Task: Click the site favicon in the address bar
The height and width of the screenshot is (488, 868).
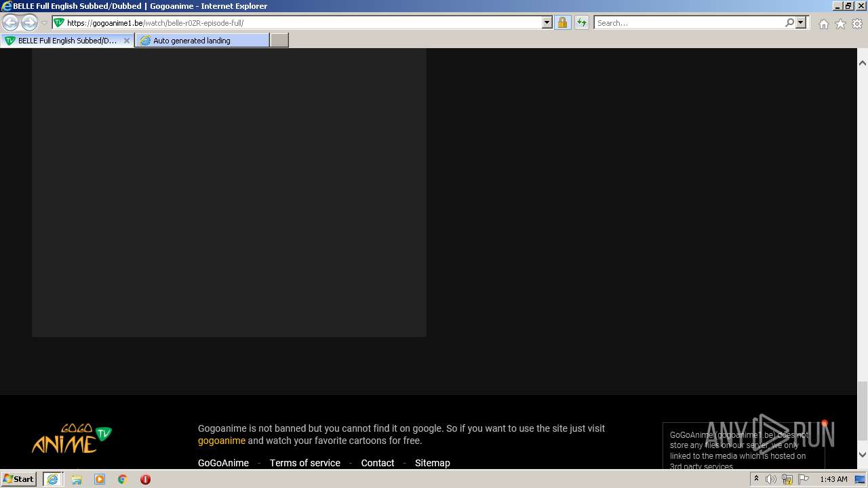Action: click(x=59, y=22)
